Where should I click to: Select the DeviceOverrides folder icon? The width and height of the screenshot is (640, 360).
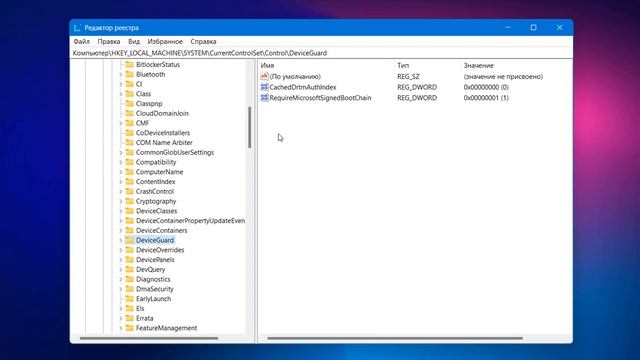coord(130,250)
